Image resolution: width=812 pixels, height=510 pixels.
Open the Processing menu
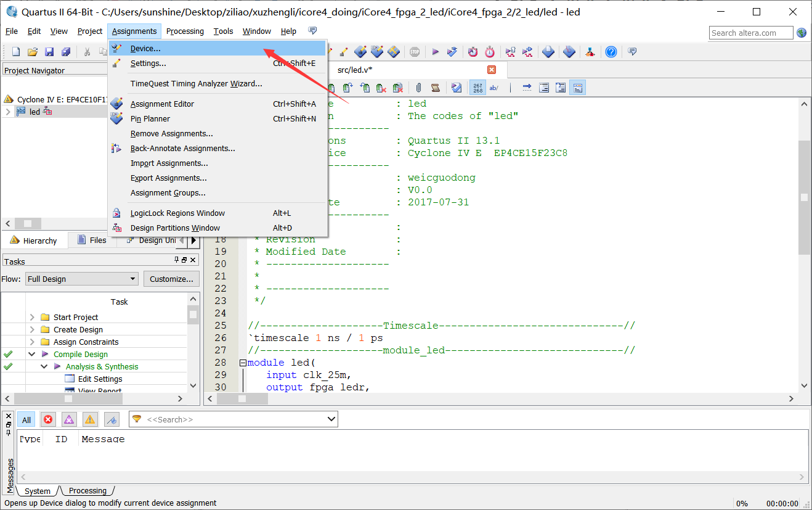(x=185, y=31)
